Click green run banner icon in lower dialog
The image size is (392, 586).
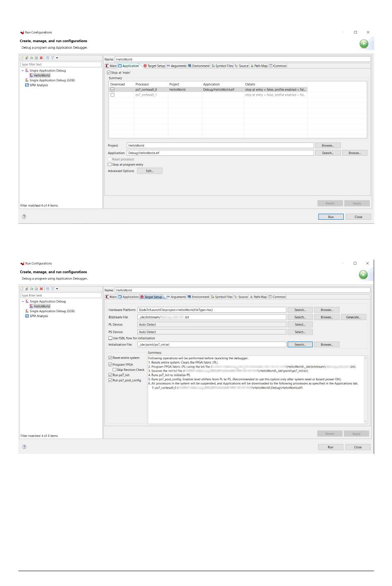coord(363,274)
